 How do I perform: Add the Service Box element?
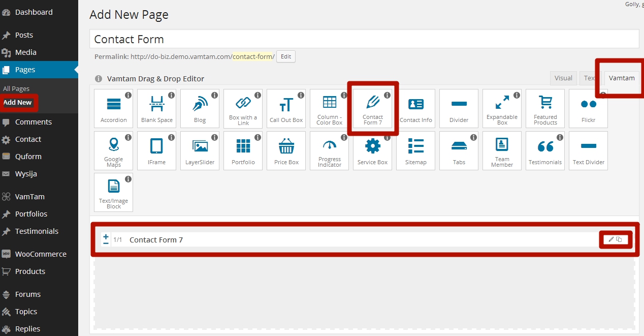coord(372,150)
